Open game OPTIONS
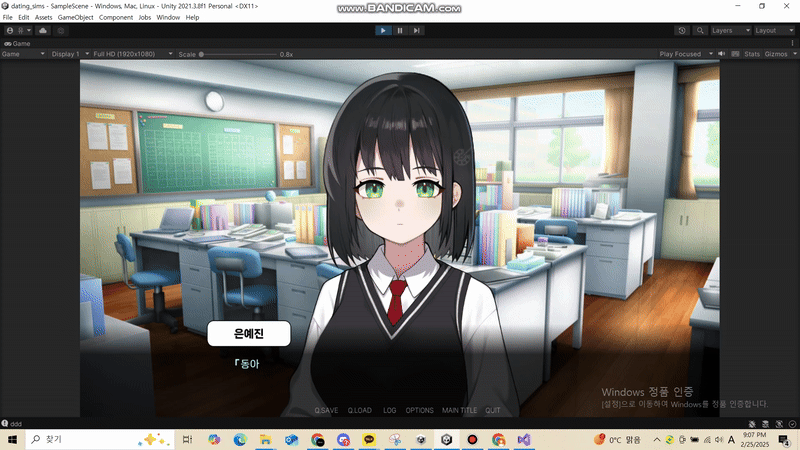The height and width of the screenshot is (450, 800). click(419, 410)
